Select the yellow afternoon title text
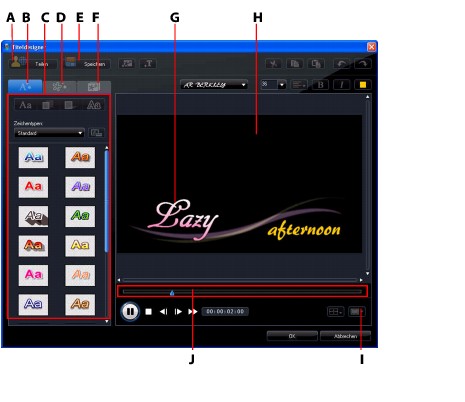Screen dimensions: 465x402 tap(304, 230)
